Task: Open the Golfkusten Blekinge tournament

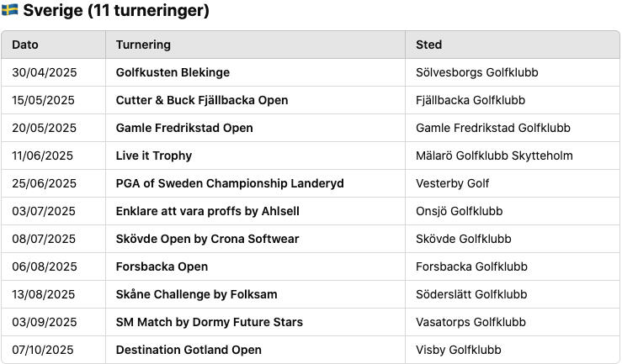Action: (173, 72)
